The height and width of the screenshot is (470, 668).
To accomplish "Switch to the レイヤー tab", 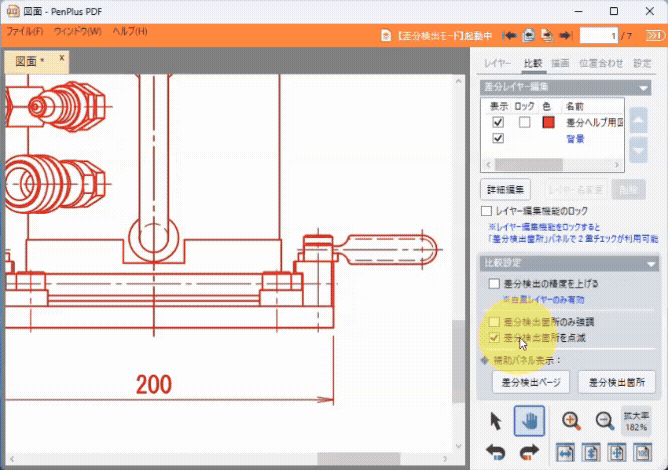I will 498,63.
